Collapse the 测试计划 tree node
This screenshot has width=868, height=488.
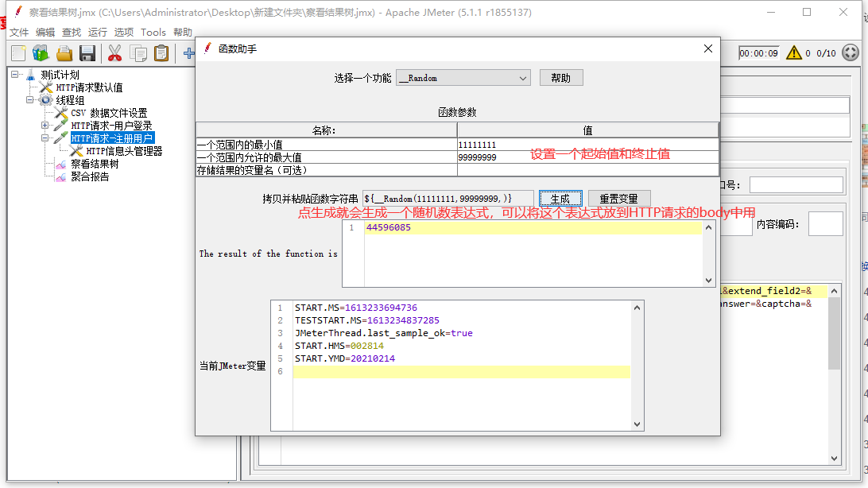[14, 75]
